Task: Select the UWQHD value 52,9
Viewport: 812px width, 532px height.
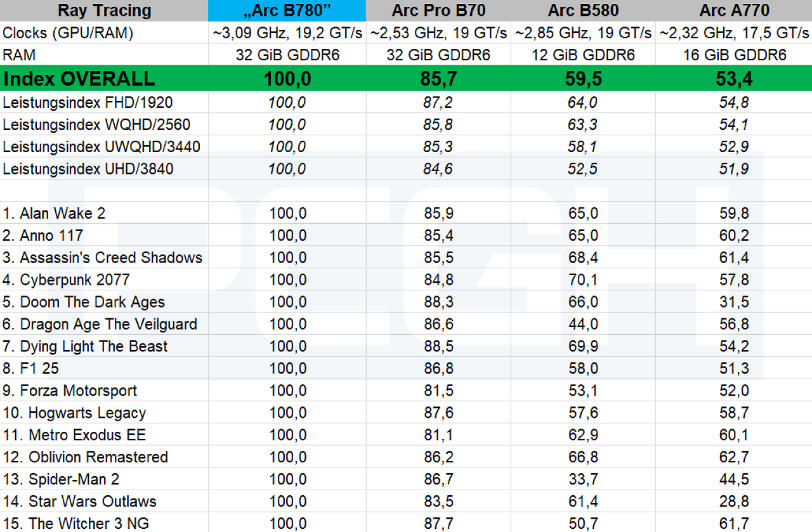Action: click(734, 147)
